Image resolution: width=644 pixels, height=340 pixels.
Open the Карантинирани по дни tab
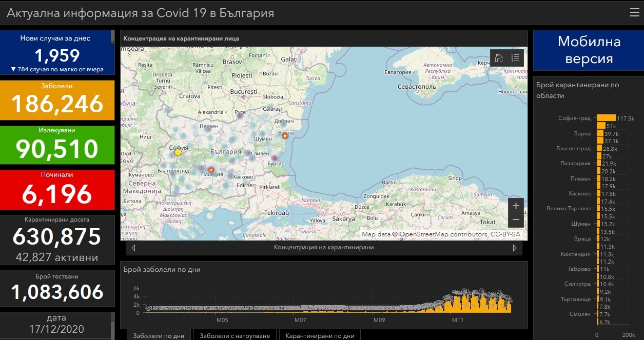pos(320,336)
